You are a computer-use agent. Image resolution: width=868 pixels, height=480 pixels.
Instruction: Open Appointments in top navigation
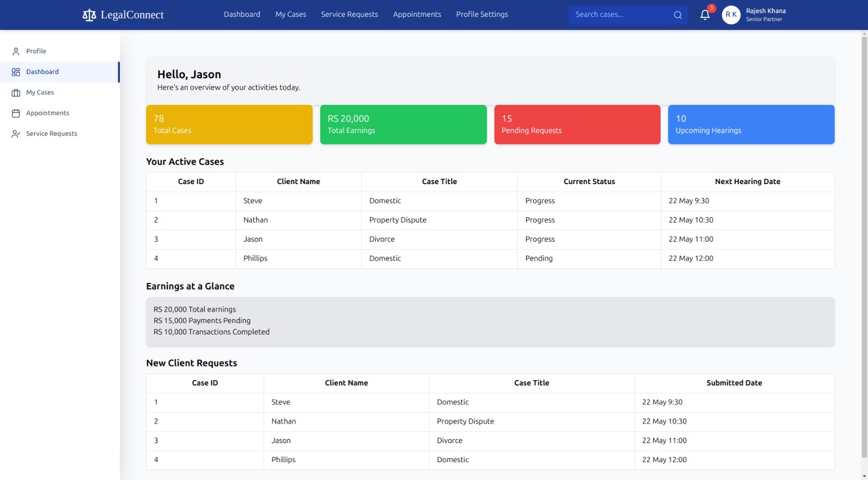(x=417, y=14)
